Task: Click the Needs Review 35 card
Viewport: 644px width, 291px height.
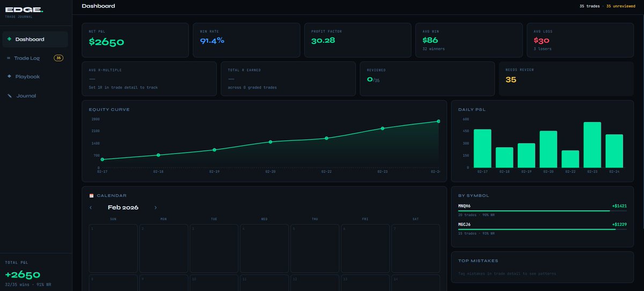Action: [566, 79]
